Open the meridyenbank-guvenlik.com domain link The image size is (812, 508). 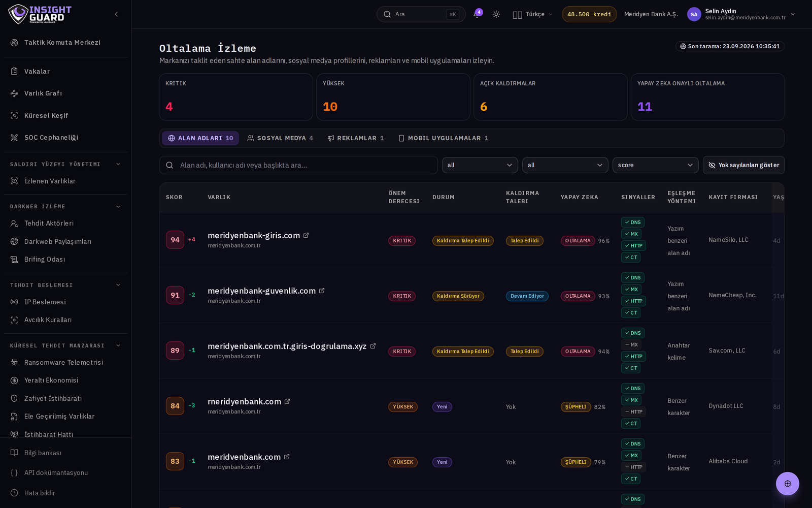[x=261, y=291]
